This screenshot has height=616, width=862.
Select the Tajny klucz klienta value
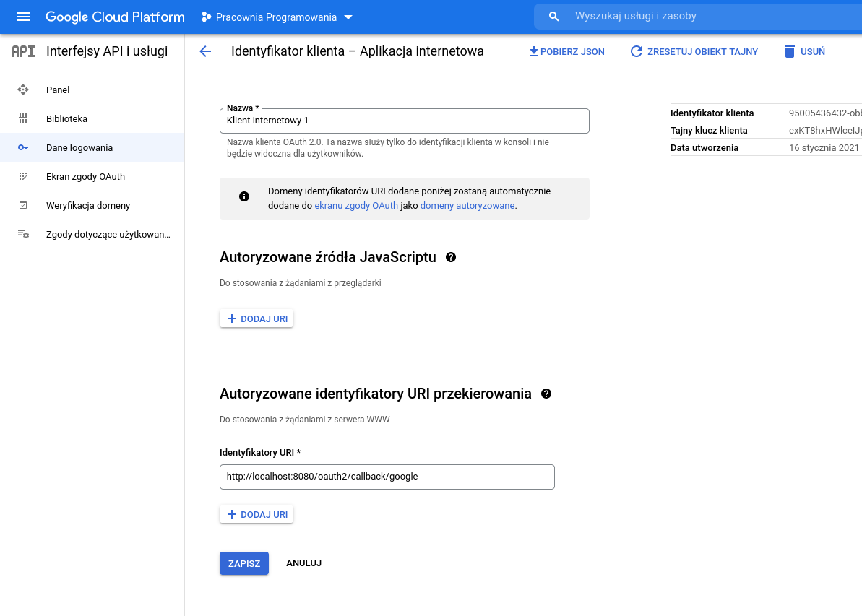[825, 130]
